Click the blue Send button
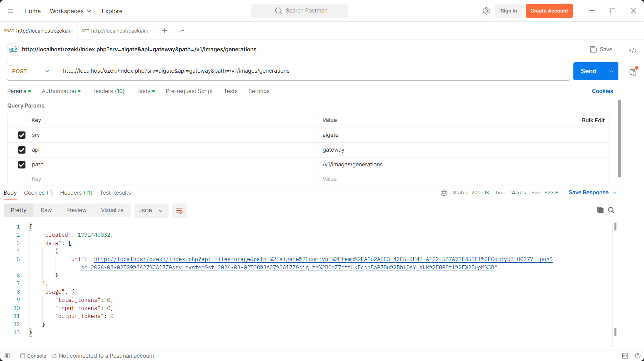 coord(589,71)
